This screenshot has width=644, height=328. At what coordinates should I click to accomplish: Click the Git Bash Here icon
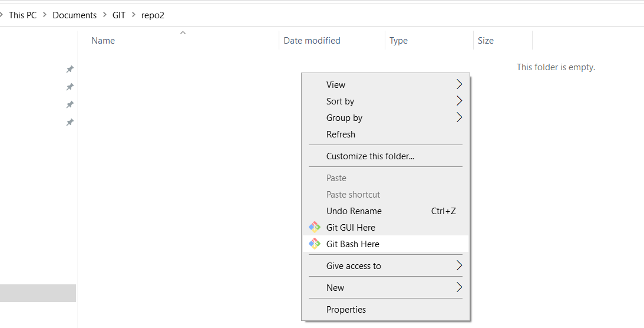315,244
